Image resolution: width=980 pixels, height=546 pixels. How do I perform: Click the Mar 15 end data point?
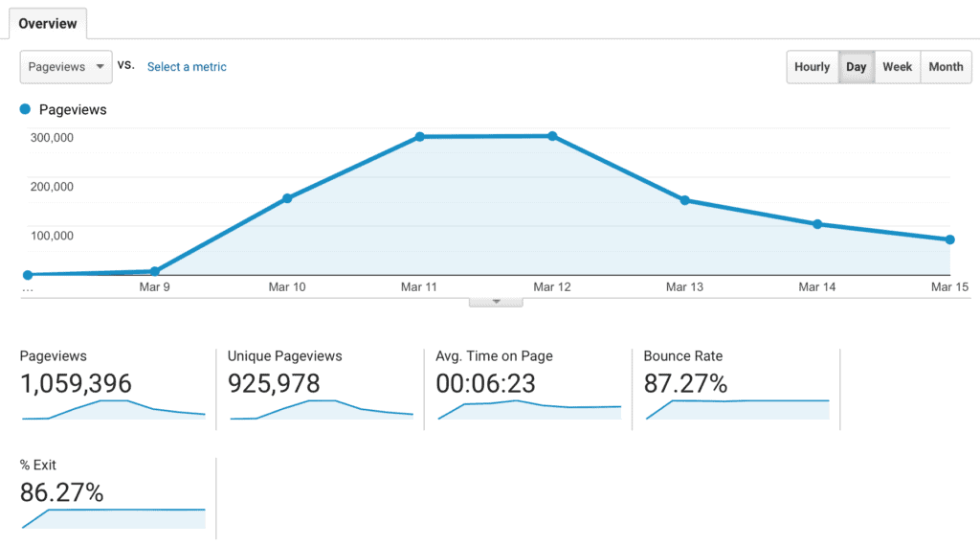[949, 239]
